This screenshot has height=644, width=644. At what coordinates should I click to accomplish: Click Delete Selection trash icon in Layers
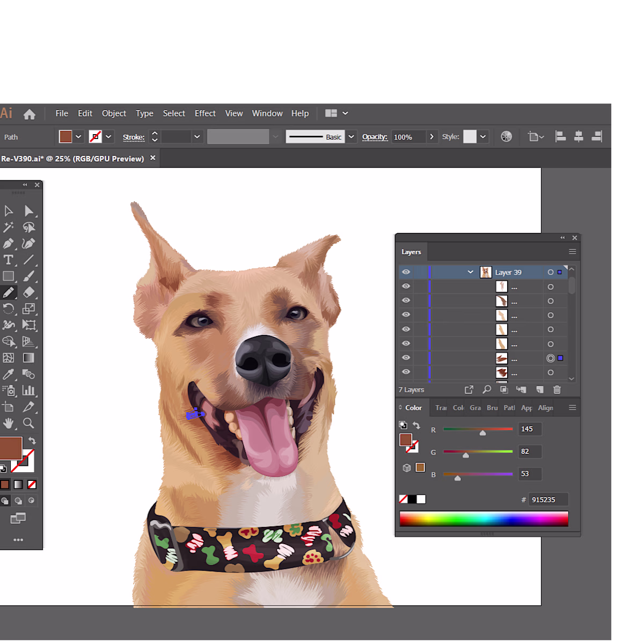coord(557,390)
